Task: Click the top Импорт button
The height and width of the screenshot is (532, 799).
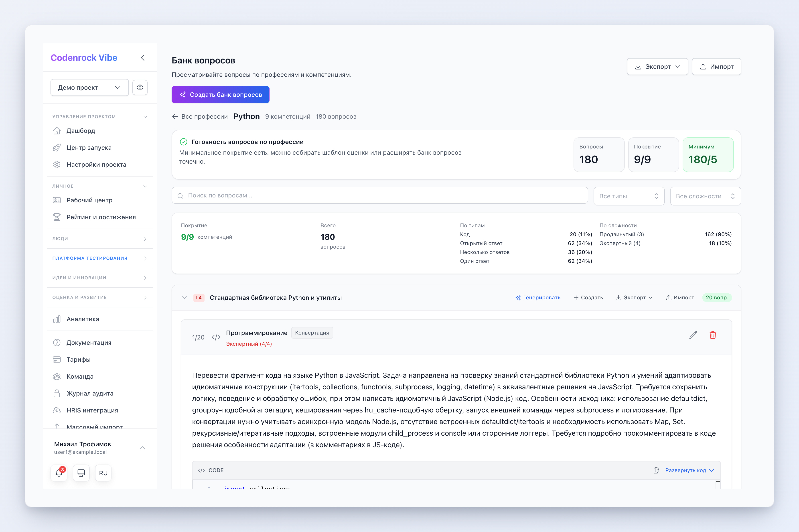Action: [716, 67]
